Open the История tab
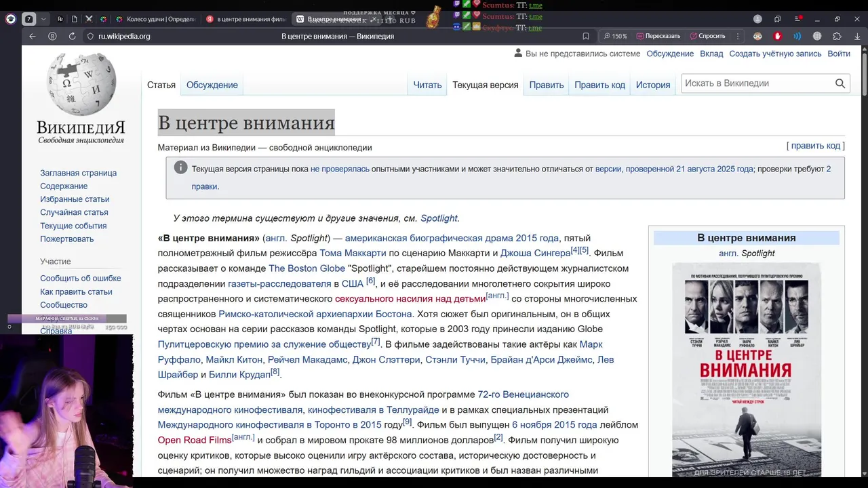This screenshot has width=868, height=488. 653,85
